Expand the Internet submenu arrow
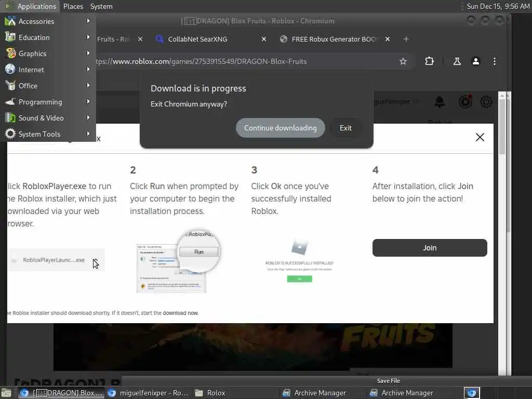Viewport: 532px width, 399px height. point(88,69)
